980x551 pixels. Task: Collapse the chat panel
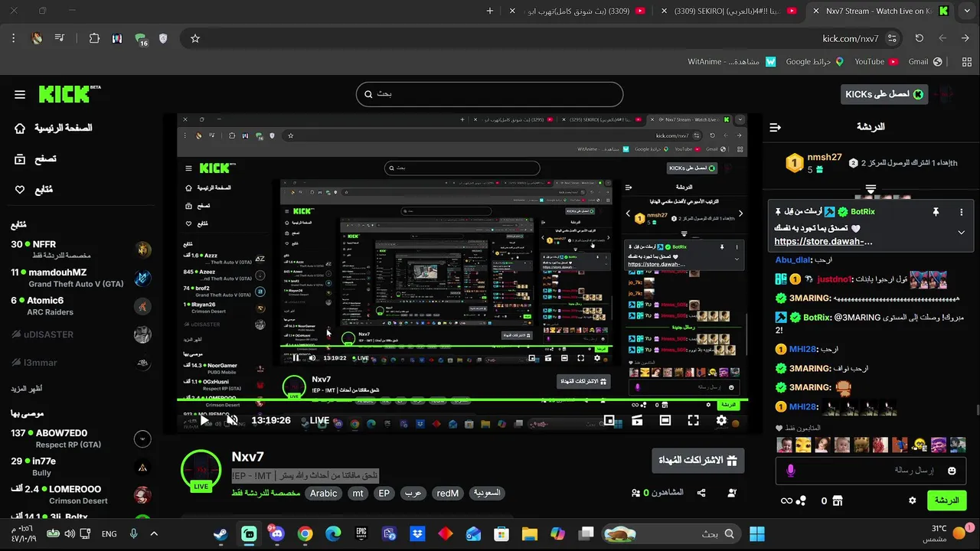point(775,127)
